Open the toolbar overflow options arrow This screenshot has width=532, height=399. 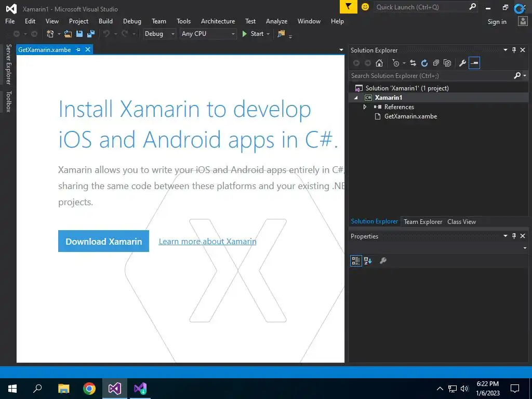click(x=290, y=36)
